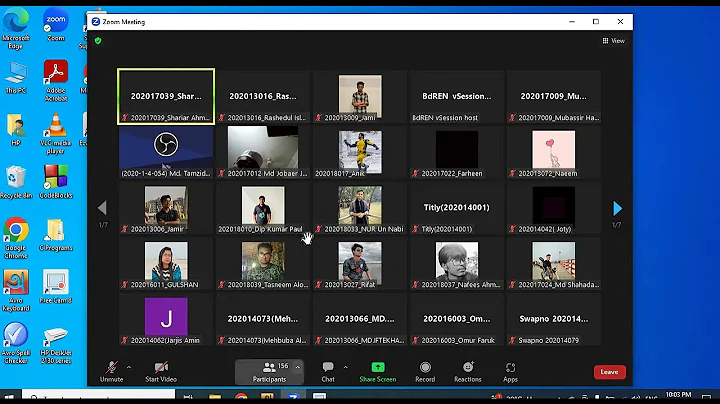Screen dimensions: 720x404
Task: Select the Titly(202014001) tile
Action: tap(456, 208)
